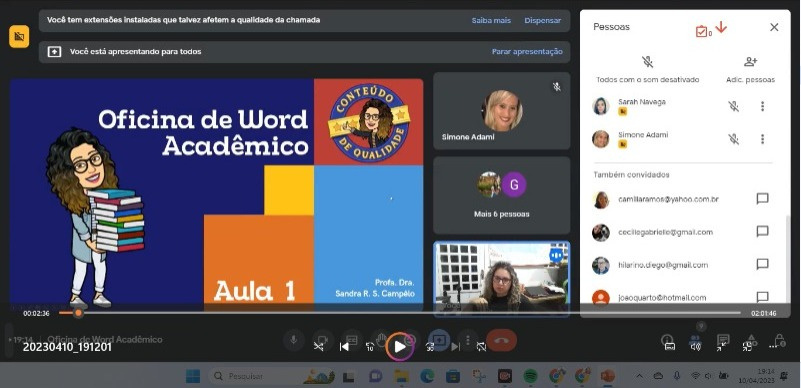Skip forward 30 seconds in the video player
The height and width of the screenshot is (388, 801).
point(430,347)
